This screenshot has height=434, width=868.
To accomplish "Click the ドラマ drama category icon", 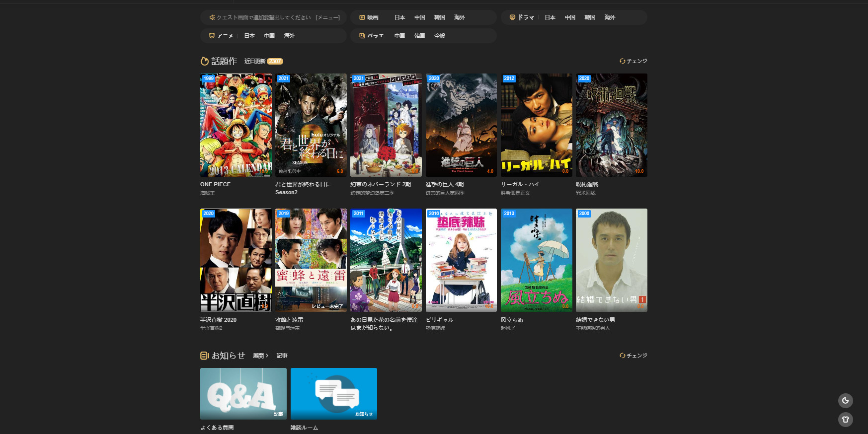I will pos(512,17).
